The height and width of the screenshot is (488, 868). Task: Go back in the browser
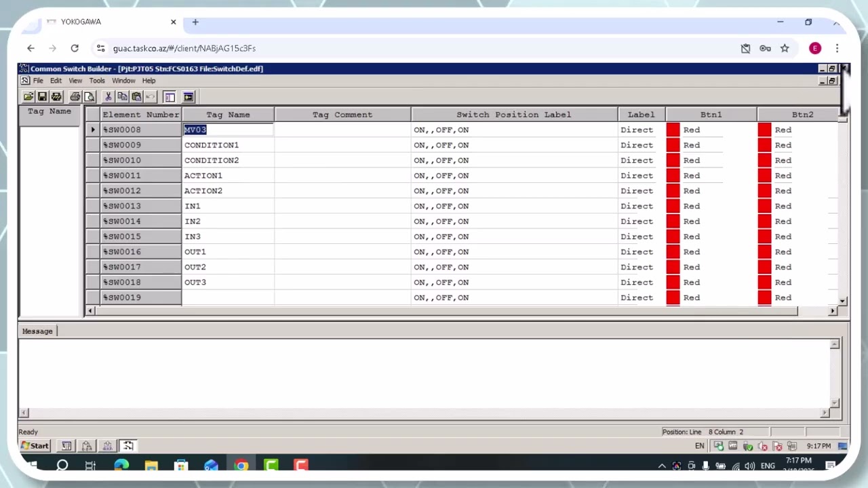point(31,48)
